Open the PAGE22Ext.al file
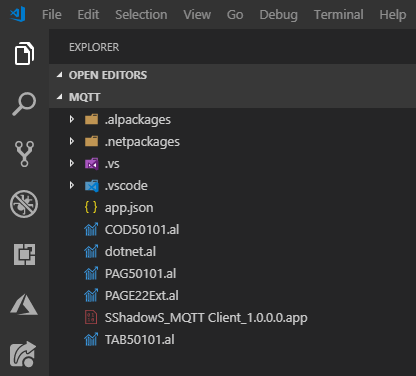Viewport: 416px width, 376px height. (142, 296)
